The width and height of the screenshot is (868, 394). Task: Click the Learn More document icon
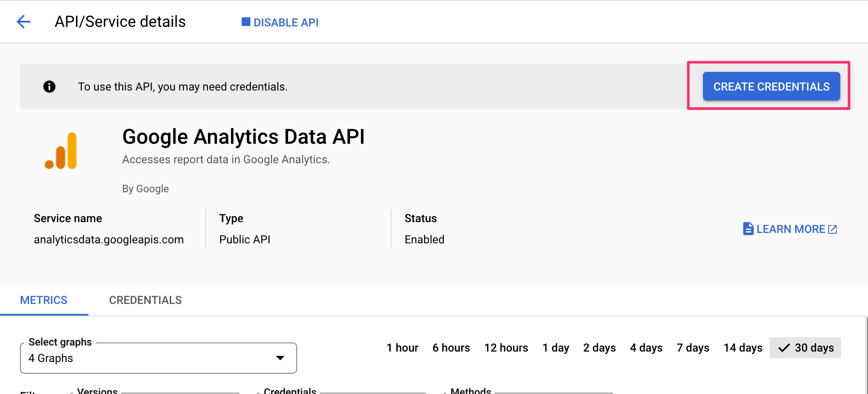[748, 229]
